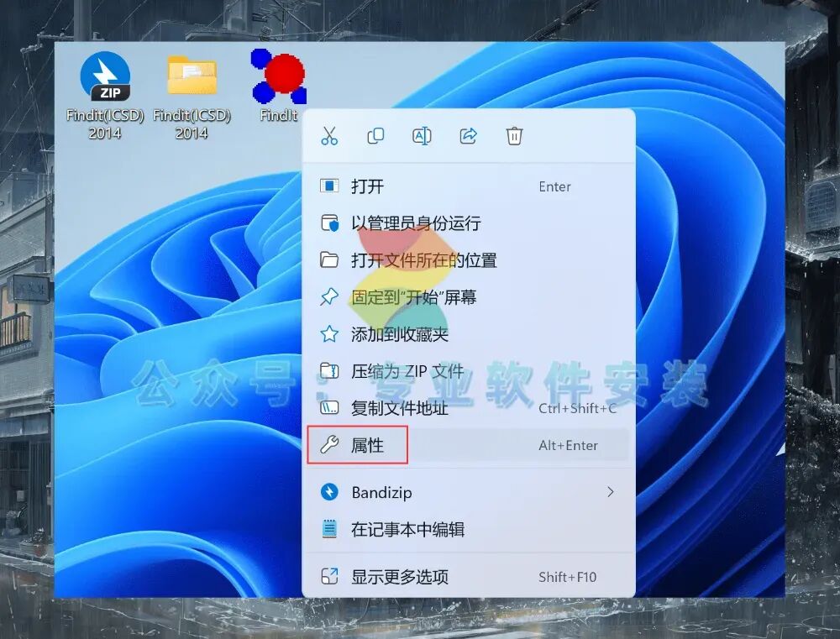The width and height of the screenshot is (840, 639).
Task: Select 固定到"开始"屏幕 menu entry
Action: pos(469,297)
